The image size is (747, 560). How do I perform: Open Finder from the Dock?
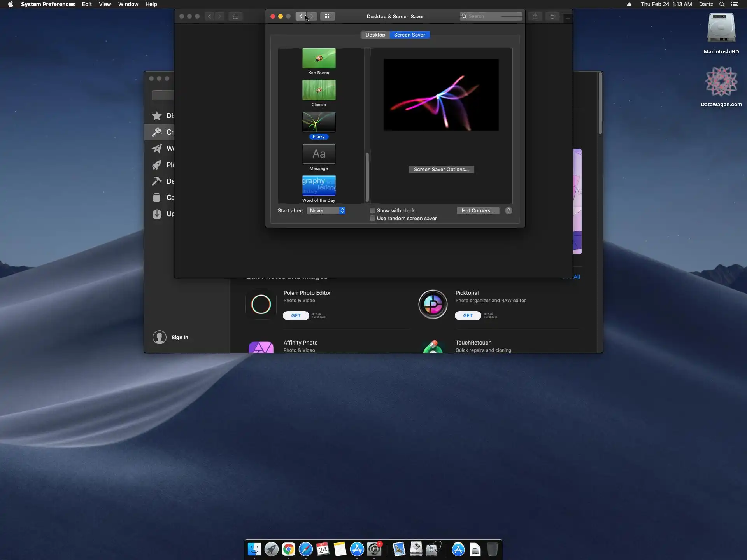[254, 549]
